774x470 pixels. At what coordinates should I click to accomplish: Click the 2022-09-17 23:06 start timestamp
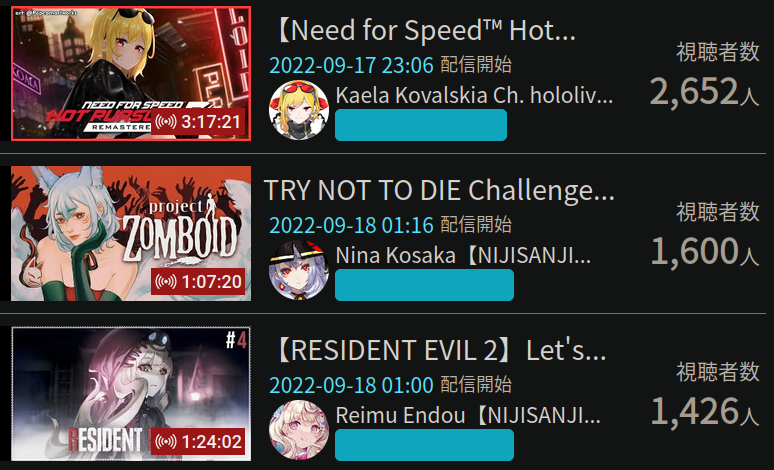[x=351, y=65]
